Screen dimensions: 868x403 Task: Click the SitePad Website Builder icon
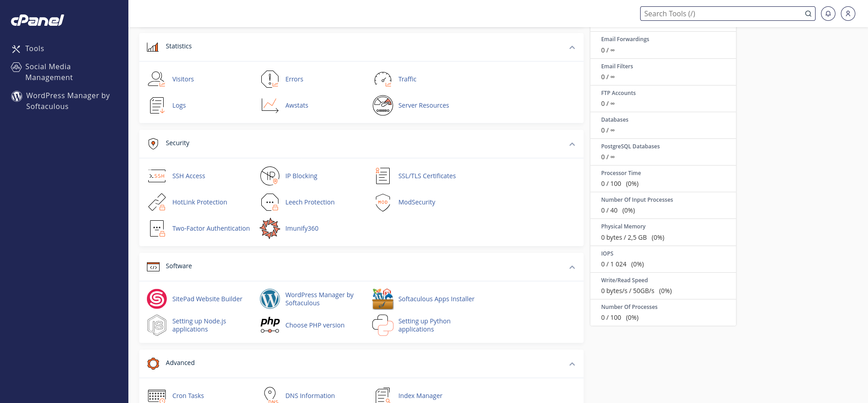[x=157, y=299]
